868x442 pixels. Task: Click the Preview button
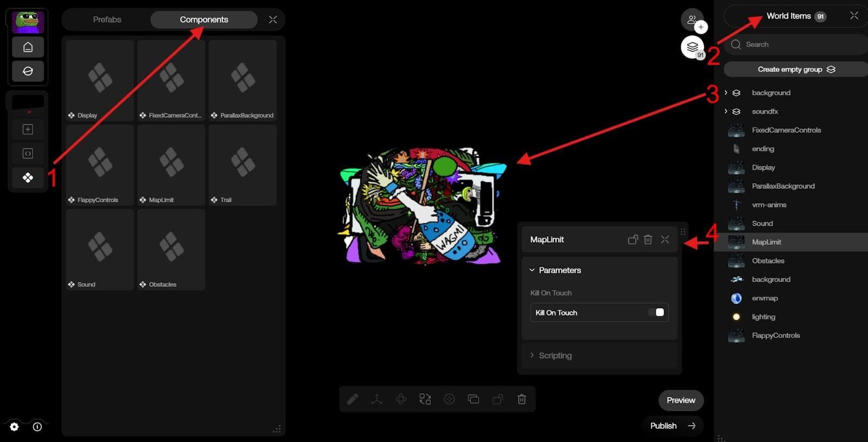pos(681,400)
